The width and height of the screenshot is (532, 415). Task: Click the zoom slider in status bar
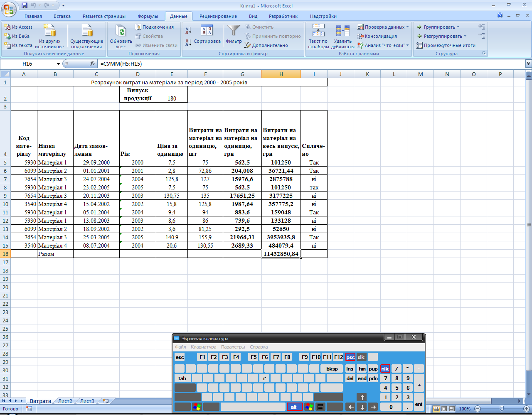502,409
